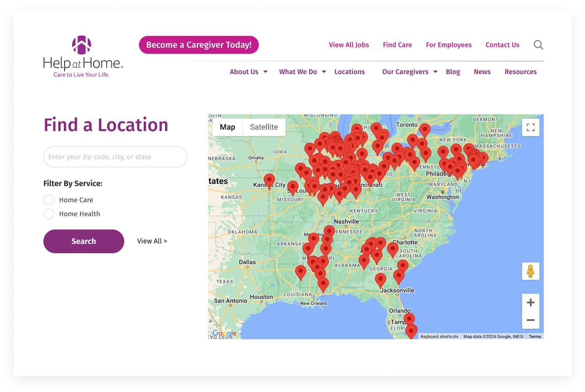Viewport: 585px width, 392px height.
Task: Click the southernmost Florida map pin
Action: click(x=411, y=332)
